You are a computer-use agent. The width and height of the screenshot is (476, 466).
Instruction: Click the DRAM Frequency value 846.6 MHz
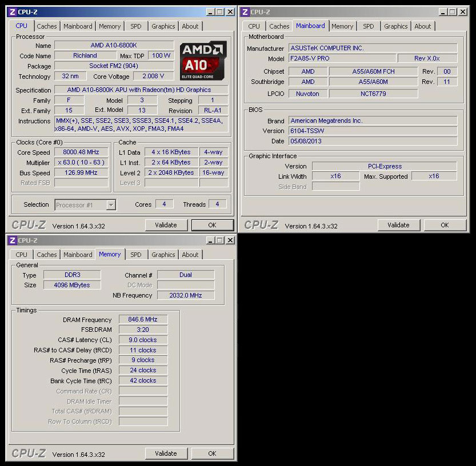143,319
